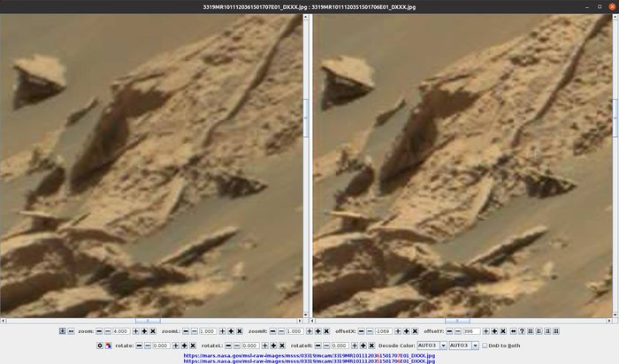Image resolution: width=619 pixels, height=364 pixels.
Task: Click the offsetX value field showing -1069
Action: (x=384, y=331)
